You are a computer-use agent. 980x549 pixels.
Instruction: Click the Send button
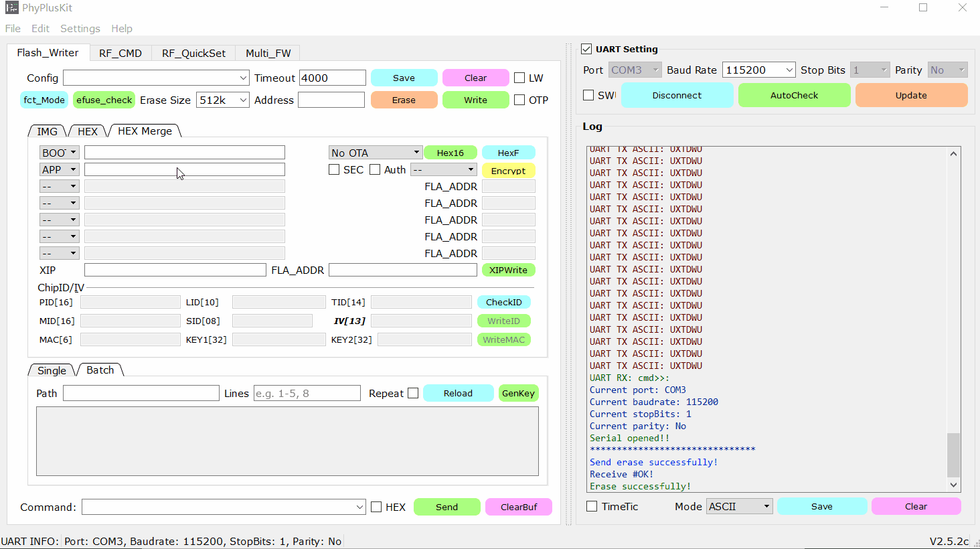coord(446,507)
